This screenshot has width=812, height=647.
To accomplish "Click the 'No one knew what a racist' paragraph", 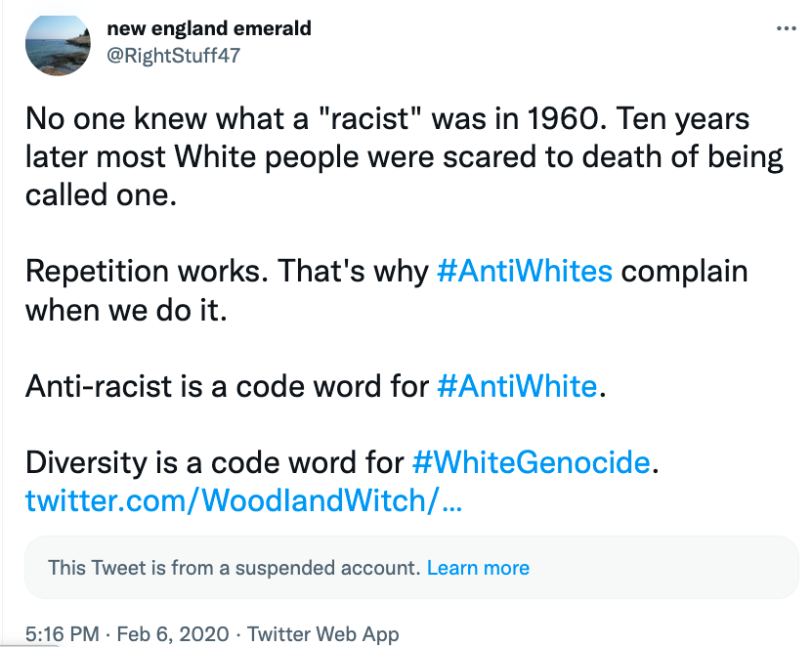I will [x=405, y=156].
